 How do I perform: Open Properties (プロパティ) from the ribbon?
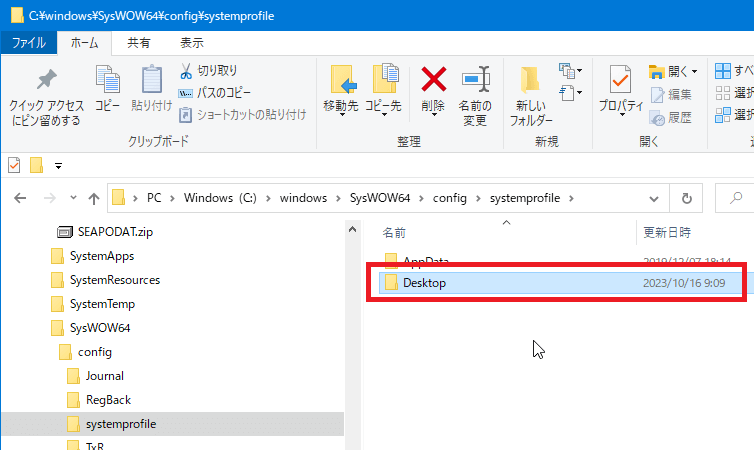coord(620,82)
